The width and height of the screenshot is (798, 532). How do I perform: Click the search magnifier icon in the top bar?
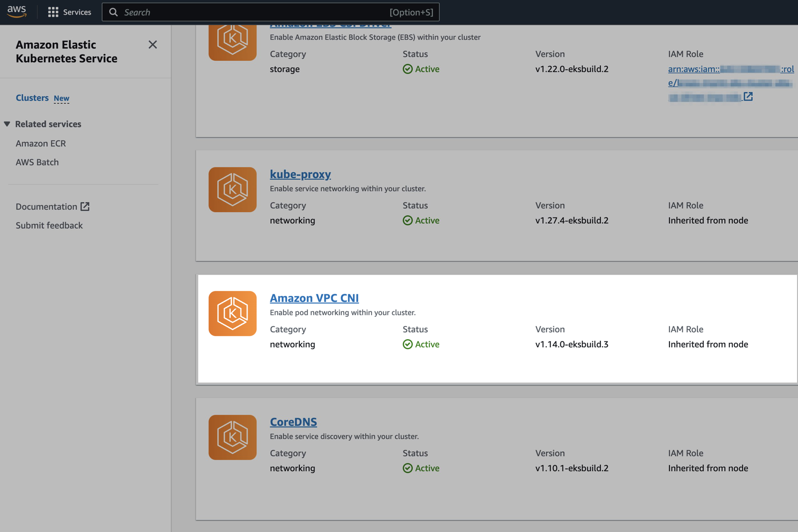[114, 11]
